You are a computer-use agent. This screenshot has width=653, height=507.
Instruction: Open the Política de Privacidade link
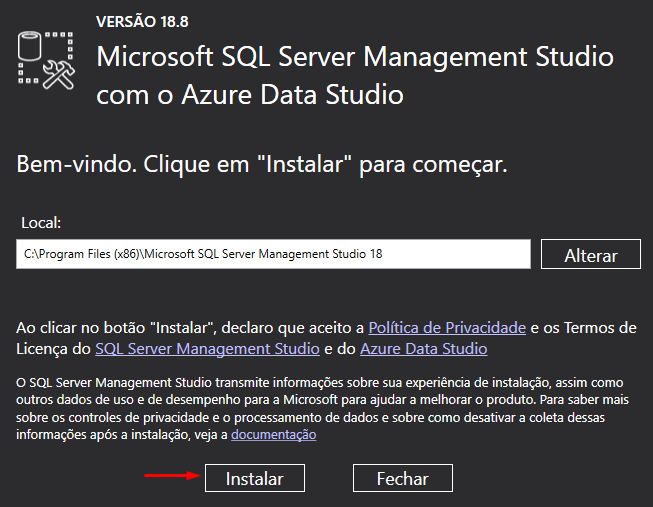coord(447,328)
